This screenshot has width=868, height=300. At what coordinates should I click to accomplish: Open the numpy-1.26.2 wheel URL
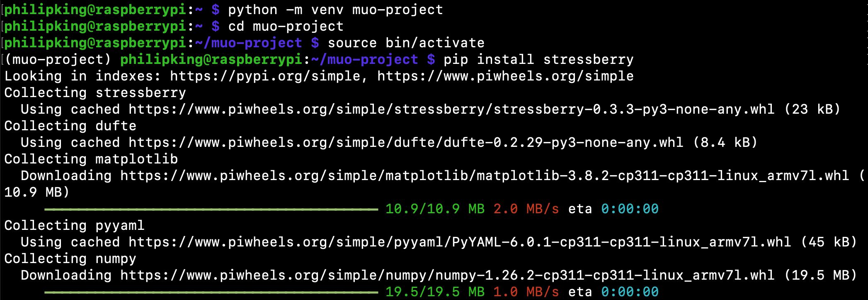(x=447, y=276)
